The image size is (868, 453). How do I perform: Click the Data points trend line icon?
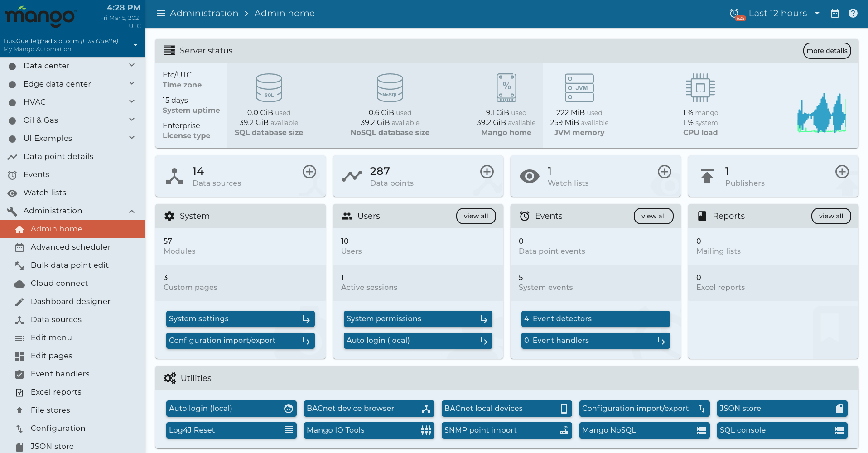click(352, 176)
